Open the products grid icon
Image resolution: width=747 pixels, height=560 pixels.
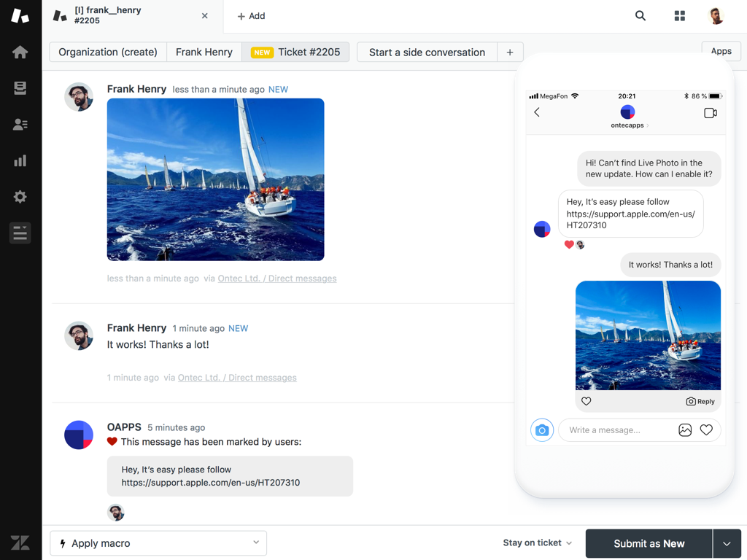pos(680,16)
